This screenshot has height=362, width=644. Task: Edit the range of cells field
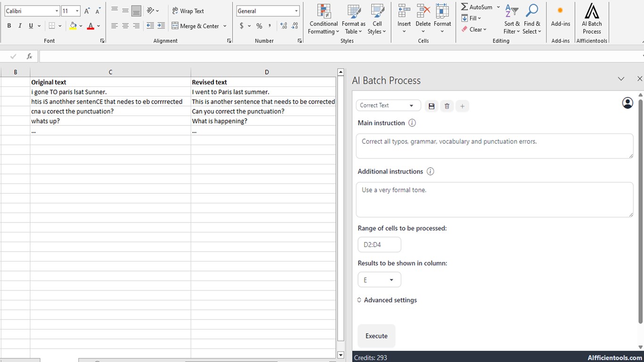379,245
